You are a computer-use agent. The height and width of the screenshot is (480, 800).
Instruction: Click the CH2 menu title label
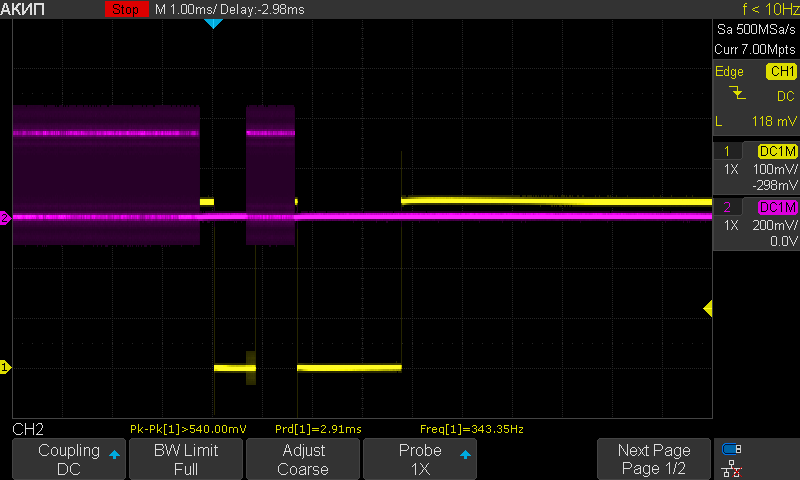[28, 430]
